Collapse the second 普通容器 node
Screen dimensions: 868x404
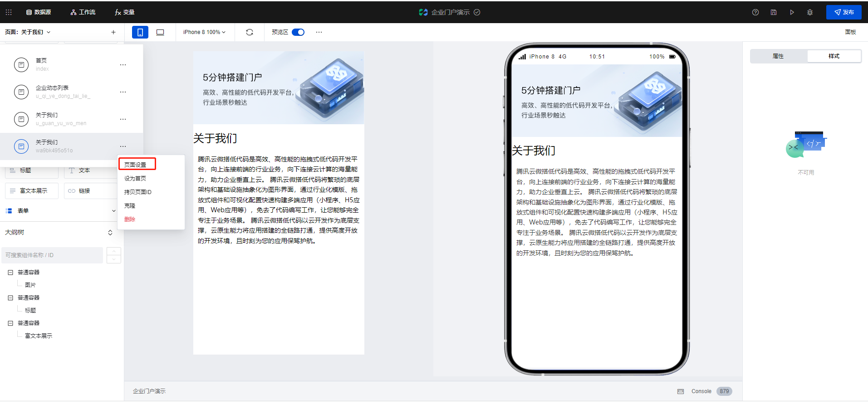pos(10,298)
